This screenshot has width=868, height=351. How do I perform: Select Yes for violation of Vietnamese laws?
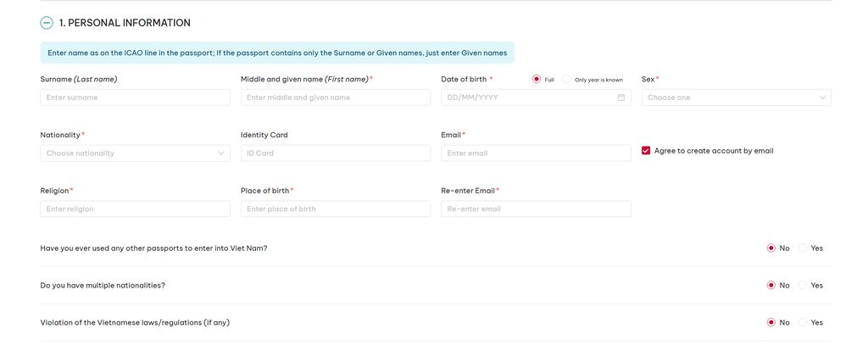point(803,322)
